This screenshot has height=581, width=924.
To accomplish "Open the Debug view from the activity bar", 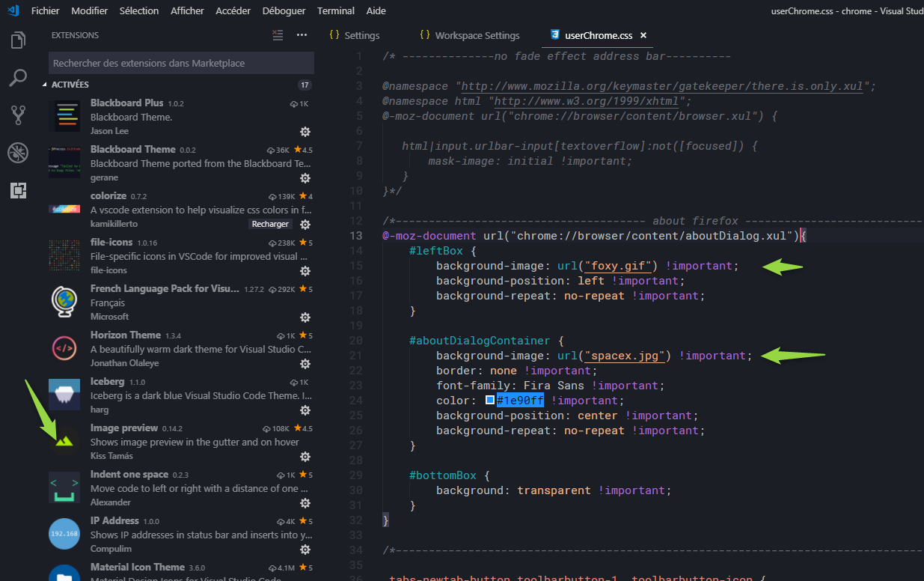I will point(18,152).
